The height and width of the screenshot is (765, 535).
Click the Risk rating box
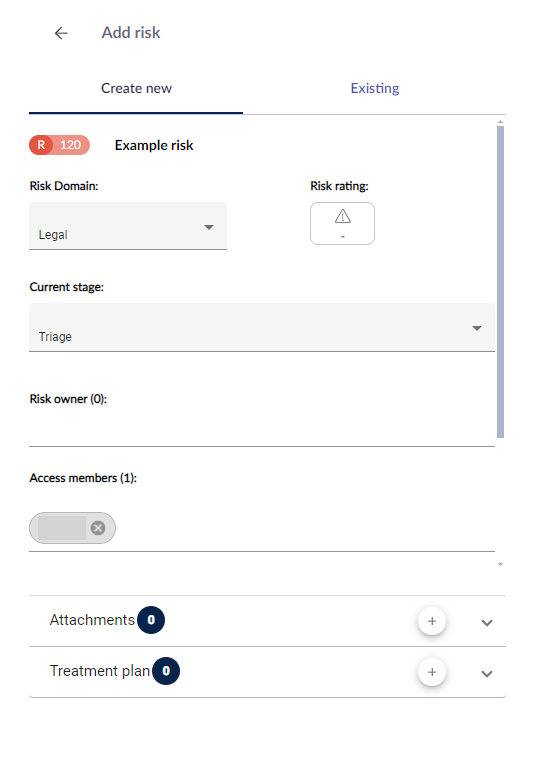pyautogui.click(x=342, y=223)
